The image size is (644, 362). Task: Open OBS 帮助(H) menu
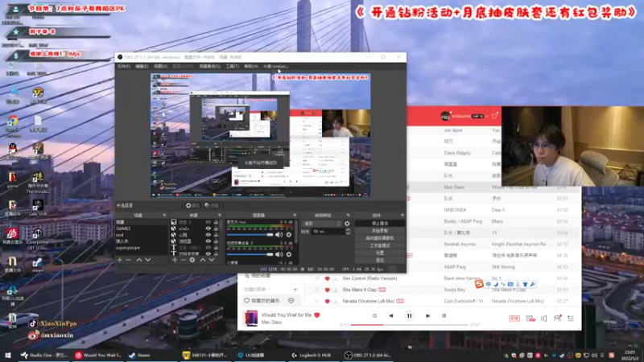click(250, 66)
